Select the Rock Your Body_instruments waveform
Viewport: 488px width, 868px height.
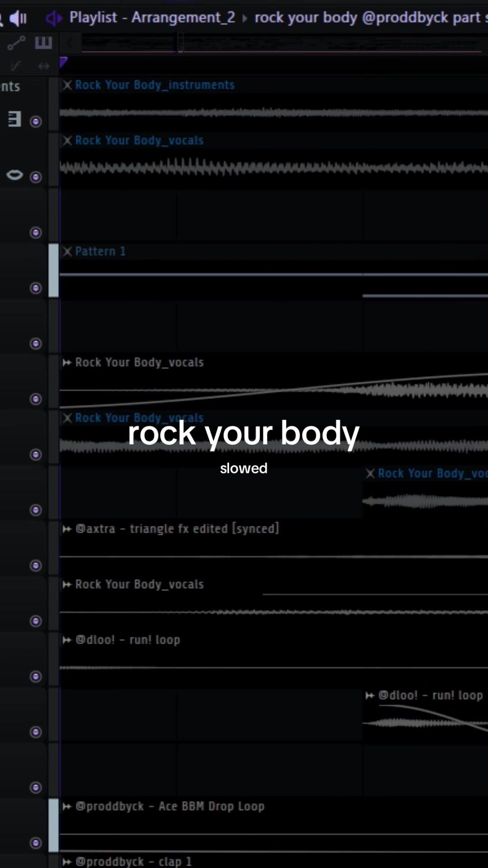coord(274,113)
